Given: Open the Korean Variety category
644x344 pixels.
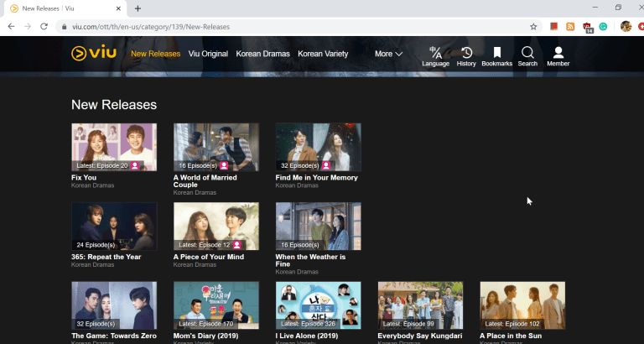Looking at the screenshot, I should (x=323, y=54).
